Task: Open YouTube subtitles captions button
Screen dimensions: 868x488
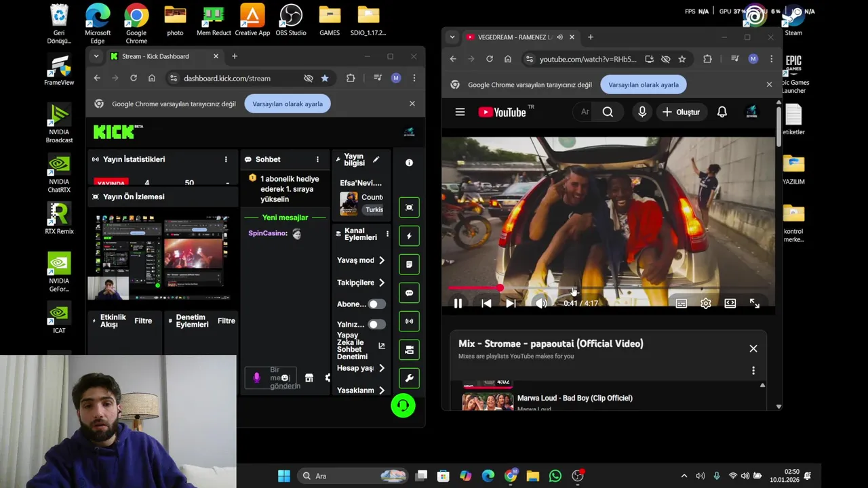Action: pyautogui.click(x=681, y=304)
